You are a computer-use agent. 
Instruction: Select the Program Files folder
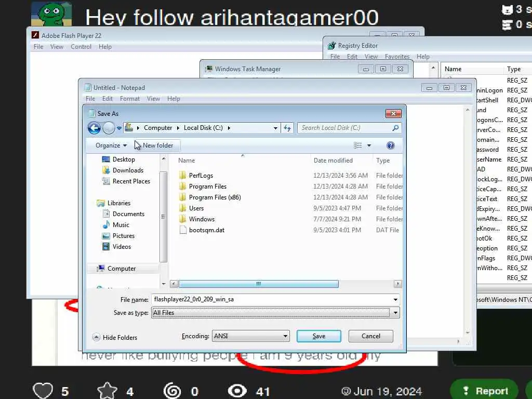pyautogui.click(x=208, y=187)
